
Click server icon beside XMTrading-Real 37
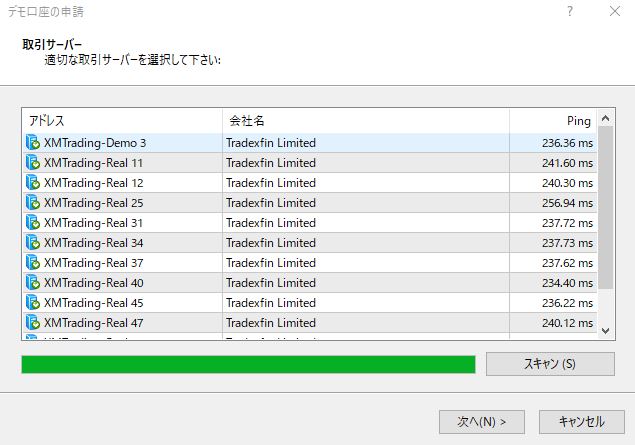click(33, 263)
